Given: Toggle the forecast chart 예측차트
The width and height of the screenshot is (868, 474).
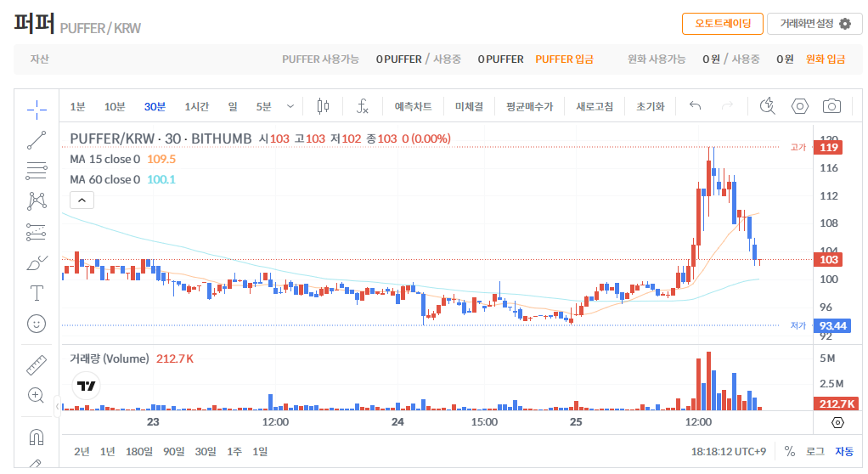Looking at the screenshot, I should (x=413, y=106).
